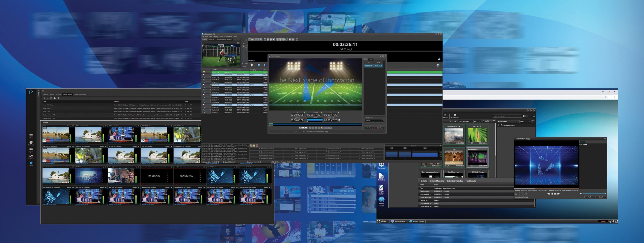Switch to the Outputs tab in I/O
Screen dimensions: 644x243
click(x=58, y=94)
